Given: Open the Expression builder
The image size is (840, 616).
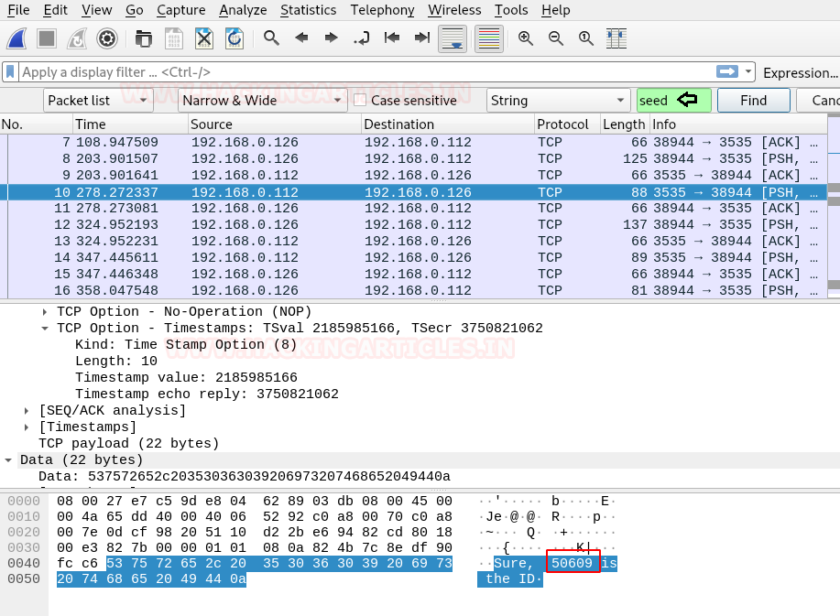Looking at the screenshot, I should point(801,73).
